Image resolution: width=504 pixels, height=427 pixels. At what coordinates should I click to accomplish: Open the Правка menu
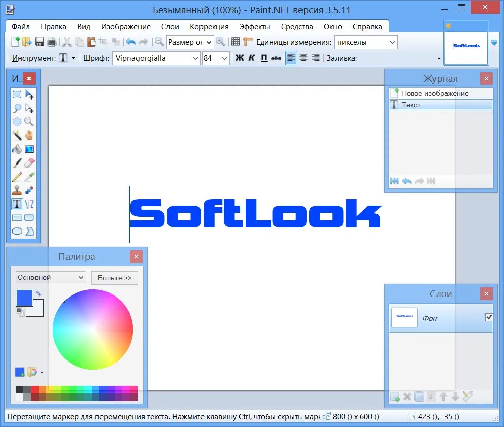(x=53, y=27)
